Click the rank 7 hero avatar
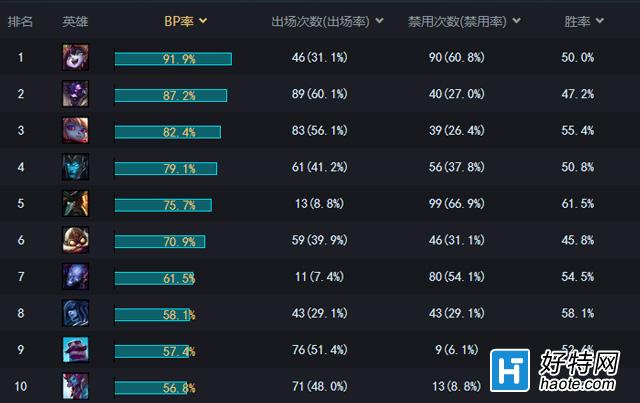 pos(76,276)
